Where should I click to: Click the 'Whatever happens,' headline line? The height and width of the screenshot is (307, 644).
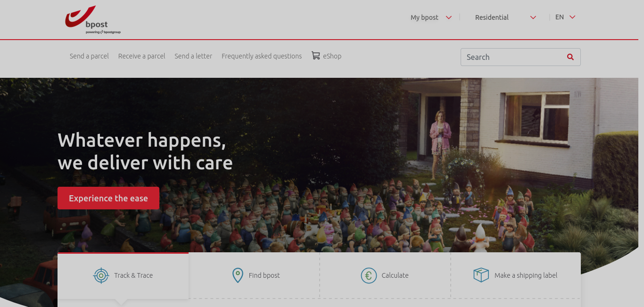141,141
